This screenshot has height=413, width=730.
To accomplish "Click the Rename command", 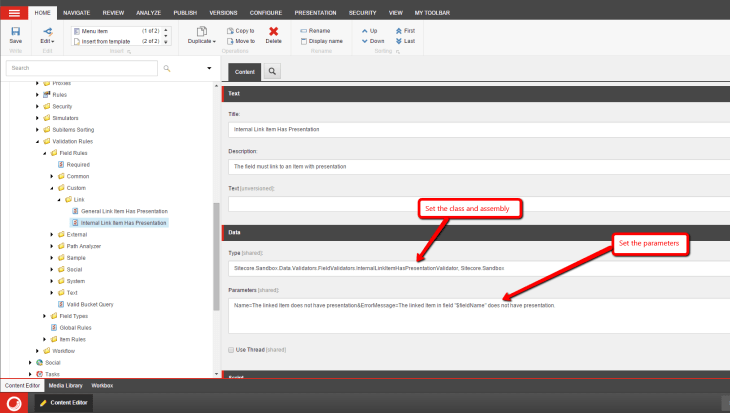I will pos(315,31).
